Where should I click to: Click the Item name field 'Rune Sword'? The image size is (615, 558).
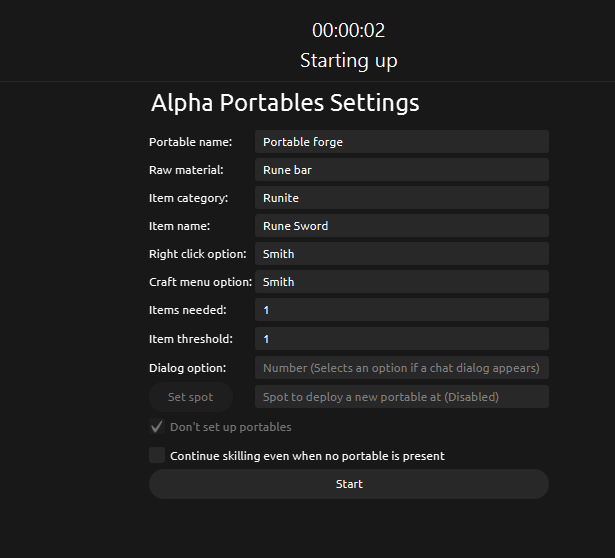[x=401, y=226]
